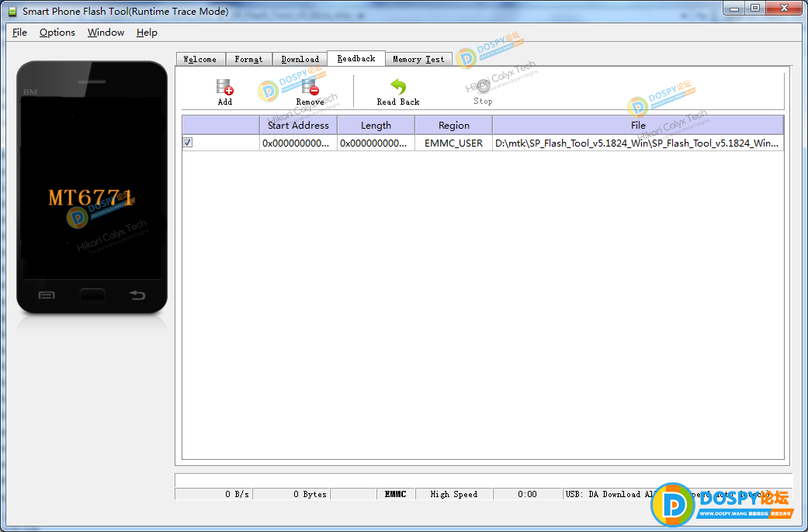Screen dimensions: 808x532
Task: Click the MT6771 chip label on phone
Action: click(x=92, y=198)
